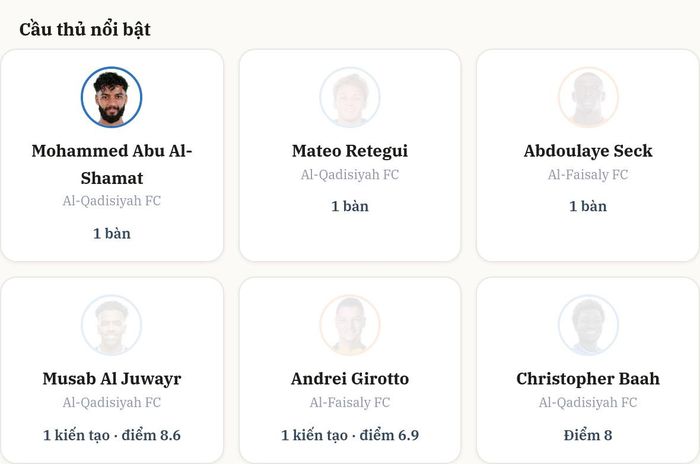Open Mohammed Abu Al-Shamat's avatar photo
This screenshot has width=700, height=464.
coord(112,97)
